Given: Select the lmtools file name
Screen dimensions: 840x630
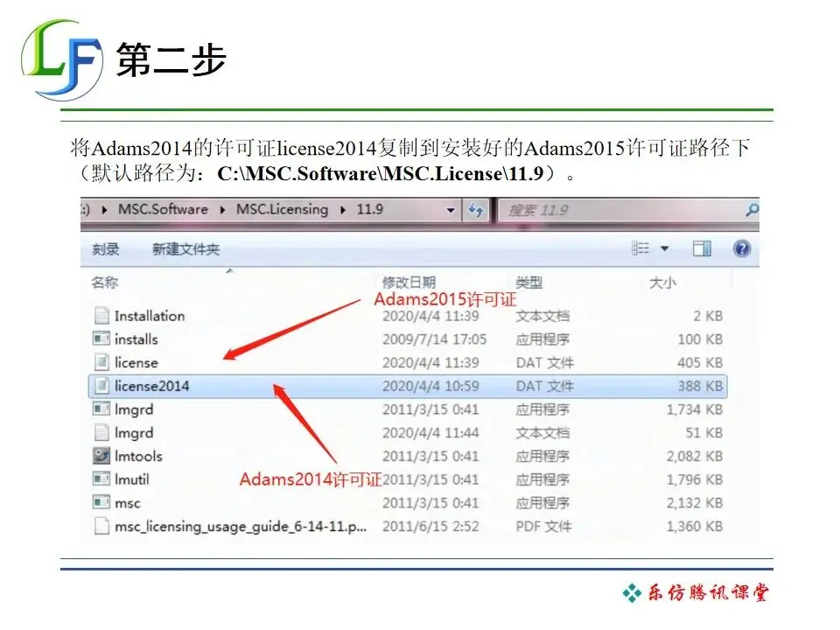Looking at the screenshot, I should 138,456.
